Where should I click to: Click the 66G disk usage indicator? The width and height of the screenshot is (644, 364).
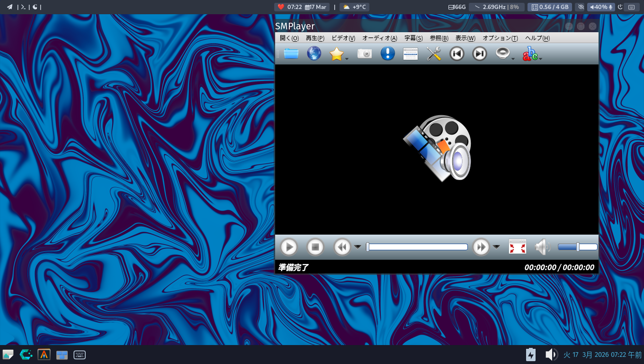[x=457, y=7]
